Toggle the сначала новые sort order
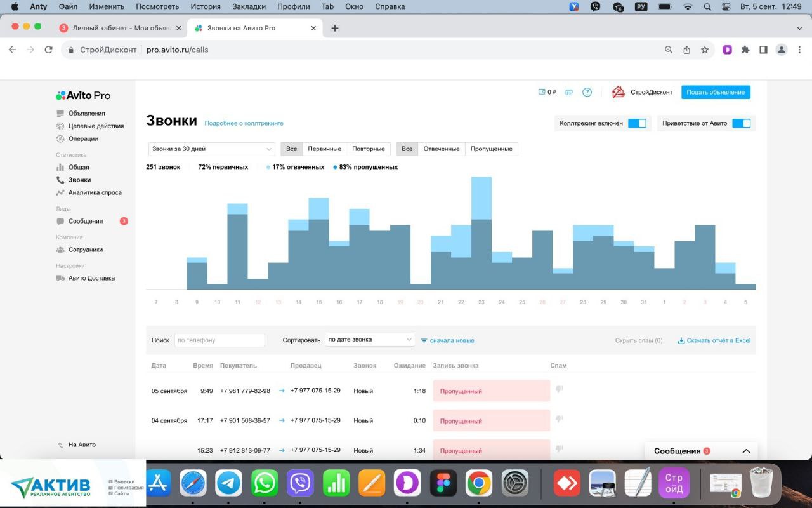Viewport: 812px width, 508px height. click(447, 340)
